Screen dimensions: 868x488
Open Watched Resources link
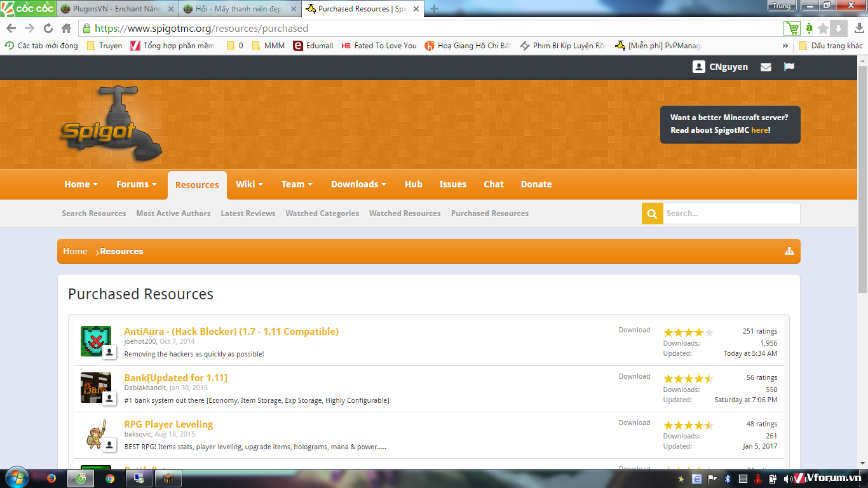click(x=405, y=213)
